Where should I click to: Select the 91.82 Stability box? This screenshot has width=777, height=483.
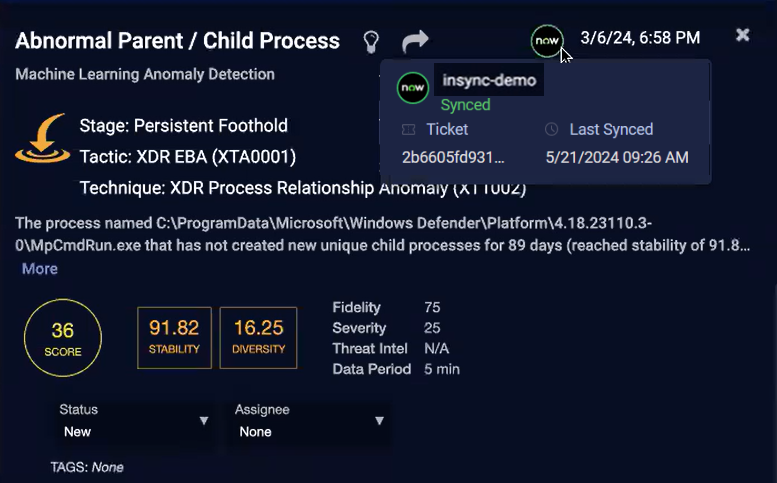[x=174, y=337]
